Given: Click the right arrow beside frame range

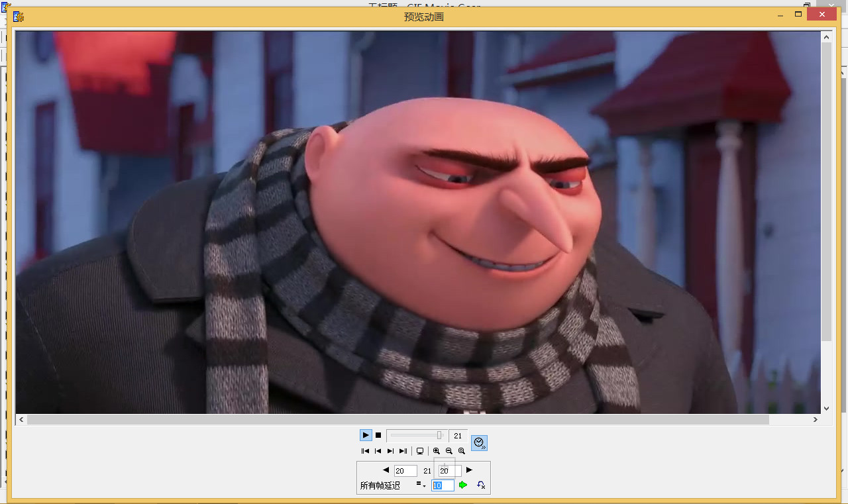Looking at the screenshot, I should (469, 470).
